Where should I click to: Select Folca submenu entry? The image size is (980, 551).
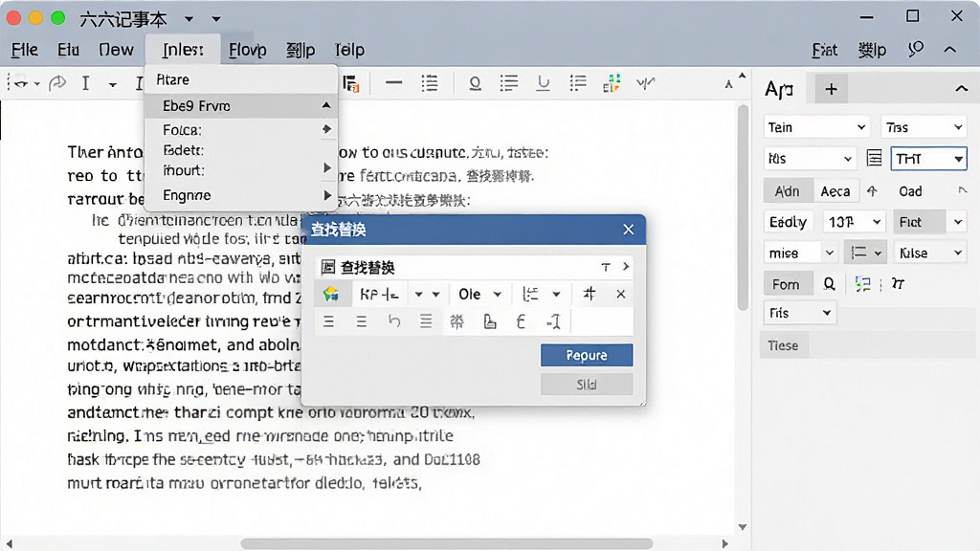(241, 130)
